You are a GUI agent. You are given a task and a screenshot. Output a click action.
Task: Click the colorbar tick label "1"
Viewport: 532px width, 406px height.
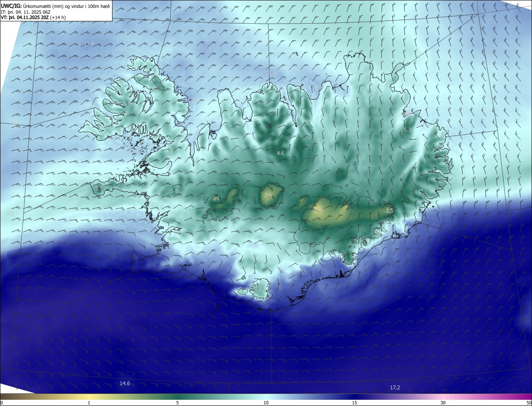click(x=89, y=403)
